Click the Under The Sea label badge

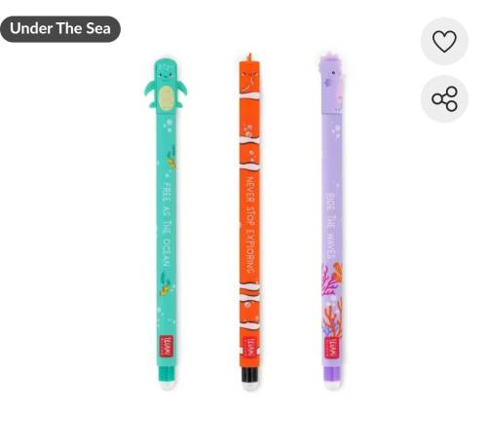tap(60, 29)
